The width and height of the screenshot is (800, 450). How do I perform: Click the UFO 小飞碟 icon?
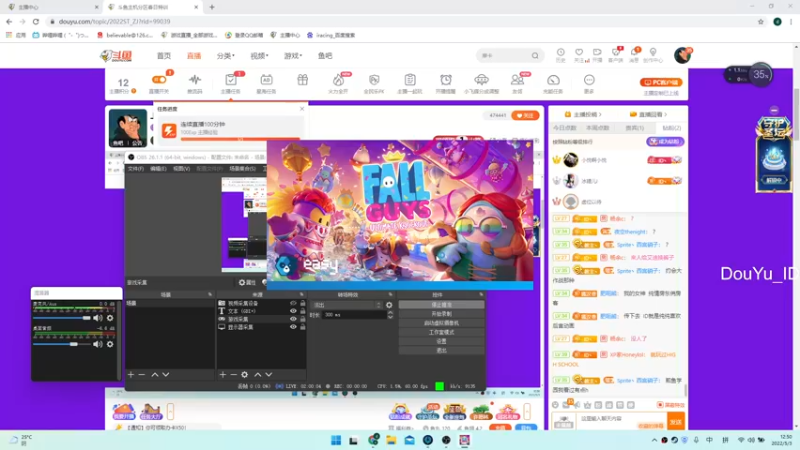pyautogui.click(x=481, y=80)
